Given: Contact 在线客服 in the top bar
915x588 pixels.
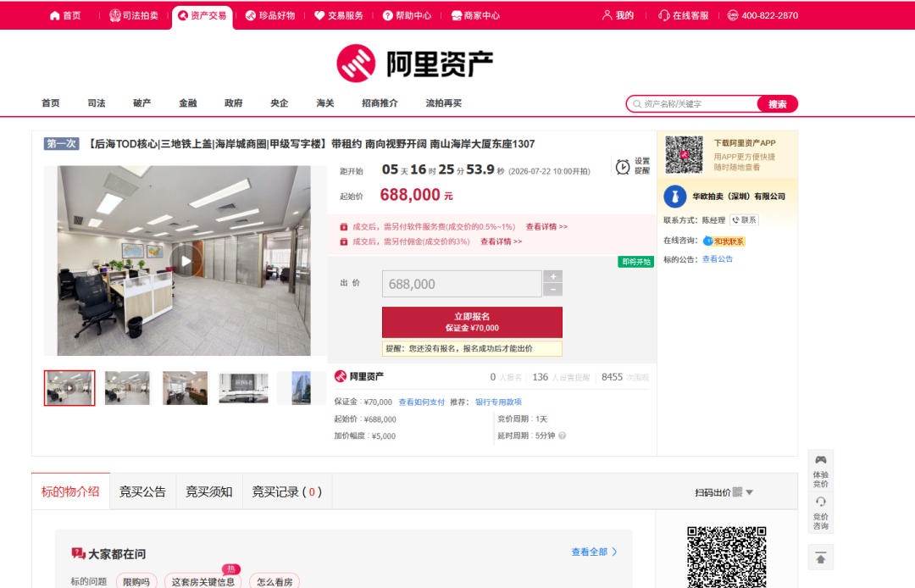Looking at the screenshot, I should tap(684, 16).
